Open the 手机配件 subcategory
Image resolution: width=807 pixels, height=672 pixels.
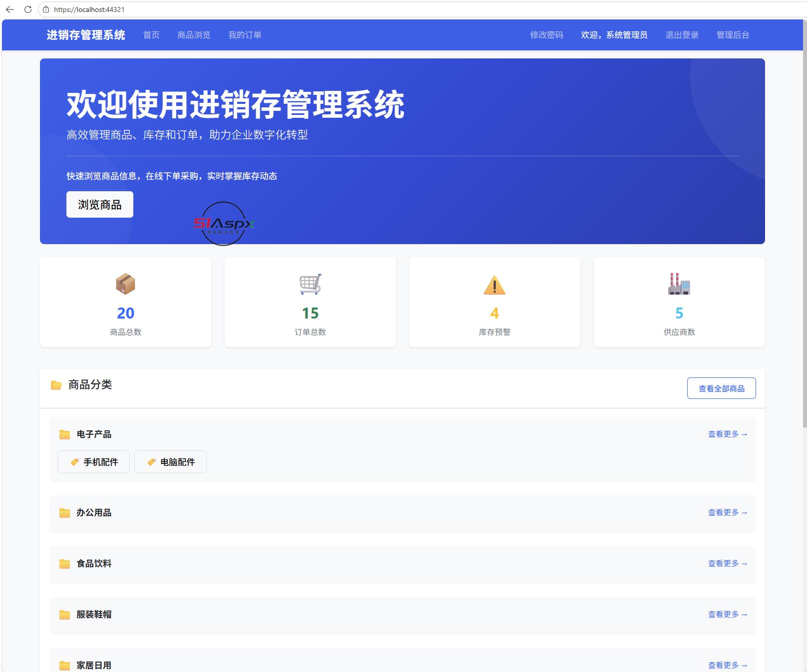click(93, 462)
